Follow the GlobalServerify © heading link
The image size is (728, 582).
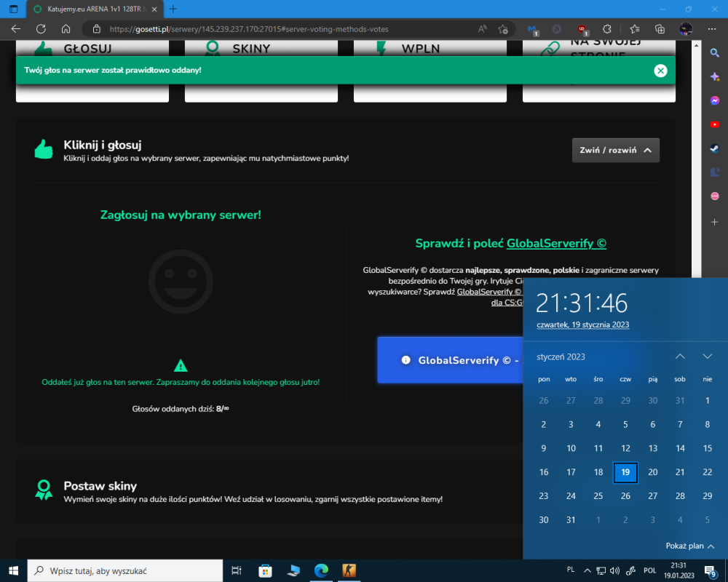point(556,243)
